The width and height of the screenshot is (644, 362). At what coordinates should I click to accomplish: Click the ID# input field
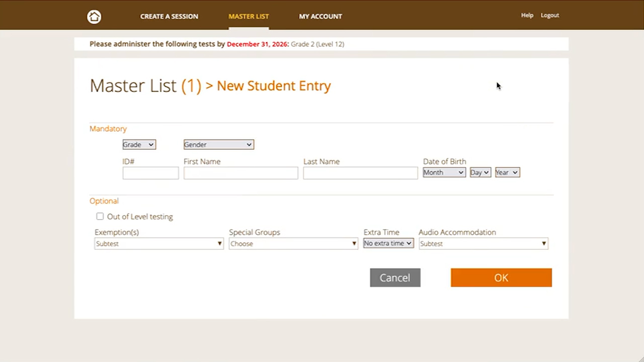pos(150,173)
